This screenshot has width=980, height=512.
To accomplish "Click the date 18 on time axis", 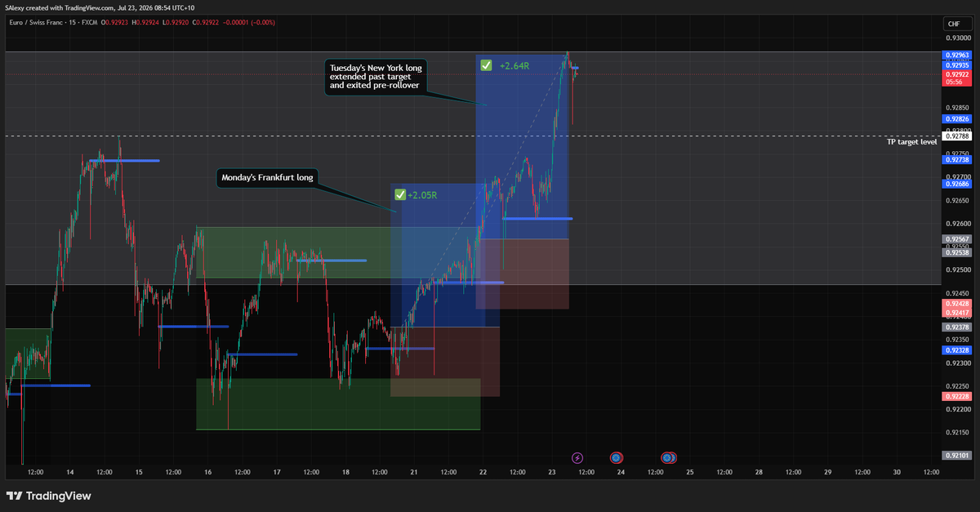I will [x=346, y=472].
